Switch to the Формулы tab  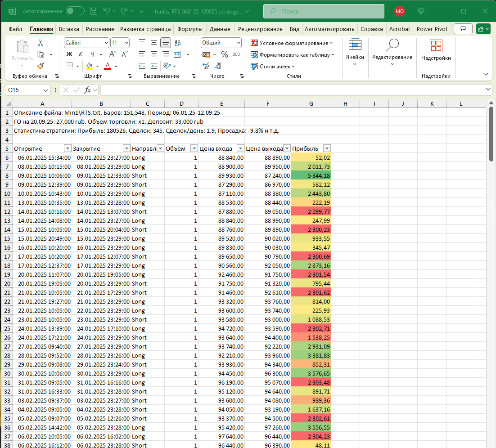click(x=189, y=29)
